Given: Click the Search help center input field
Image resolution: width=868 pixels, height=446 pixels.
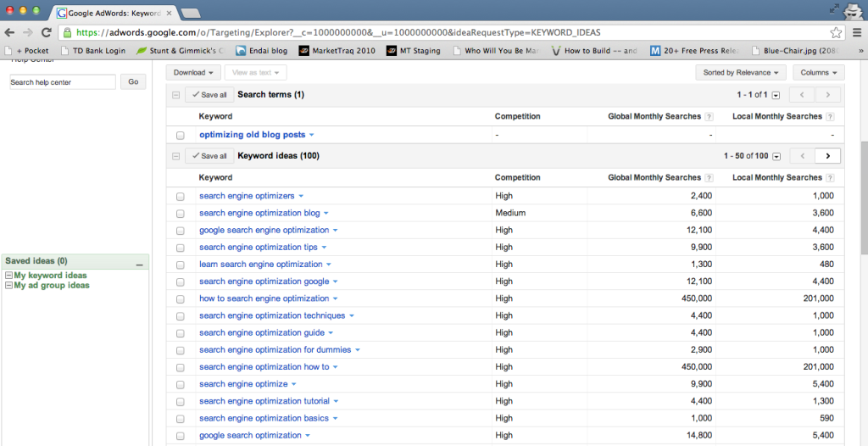Looking at the screenshot, I should (63, 82).
